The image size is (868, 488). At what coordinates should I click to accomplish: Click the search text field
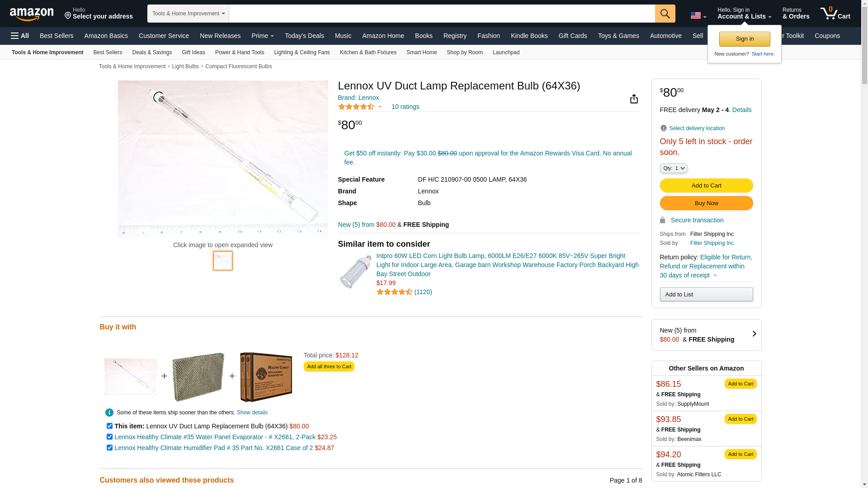(442, 14)
